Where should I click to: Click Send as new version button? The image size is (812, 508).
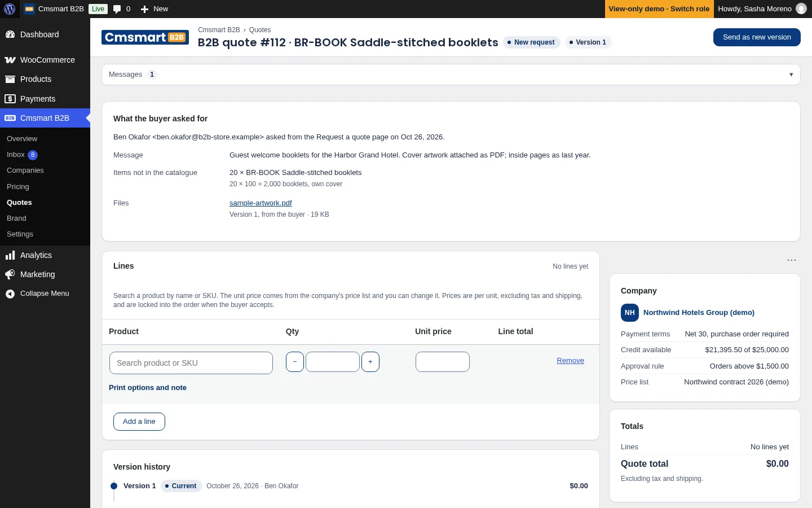pyautogui.click(x=757, y=37)
